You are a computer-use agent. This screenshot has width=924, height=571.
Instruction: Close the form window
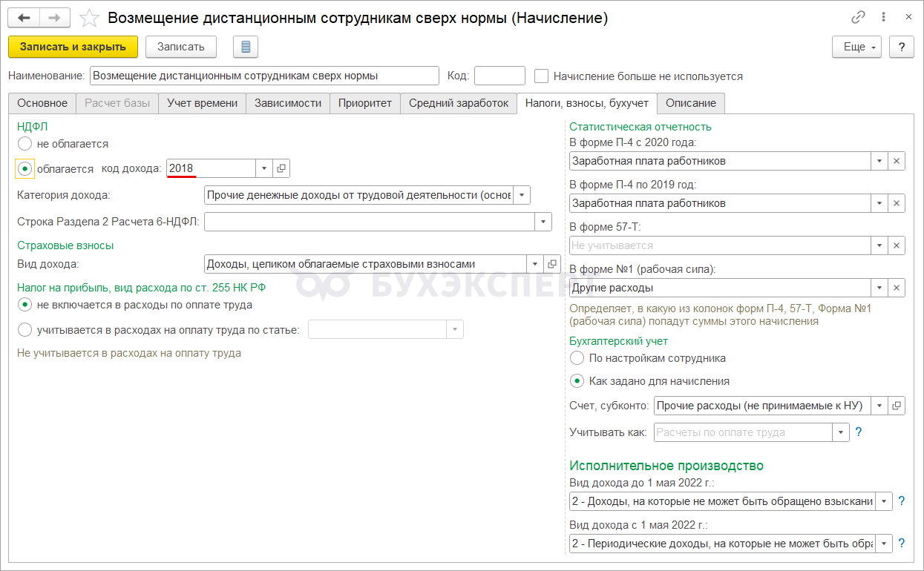click(908, 17)
